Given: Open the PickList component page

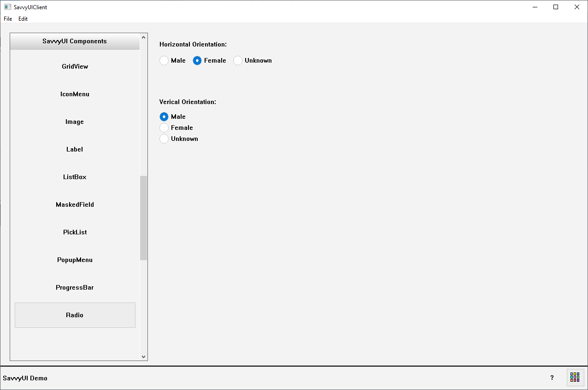Looking at the screenshot, I should 75,233.
